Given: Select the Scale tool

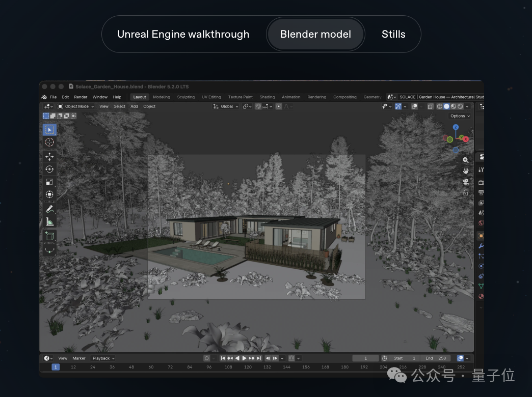Looking at the screenshot, I should [49, 182].
